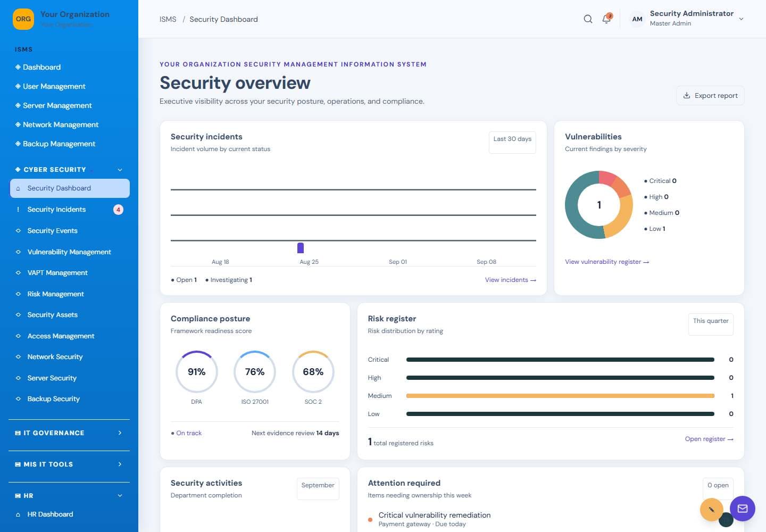Viewport: 766px width, 532px height.
Task: Click the AM user avatar
Action: click(x=637, y=19)
